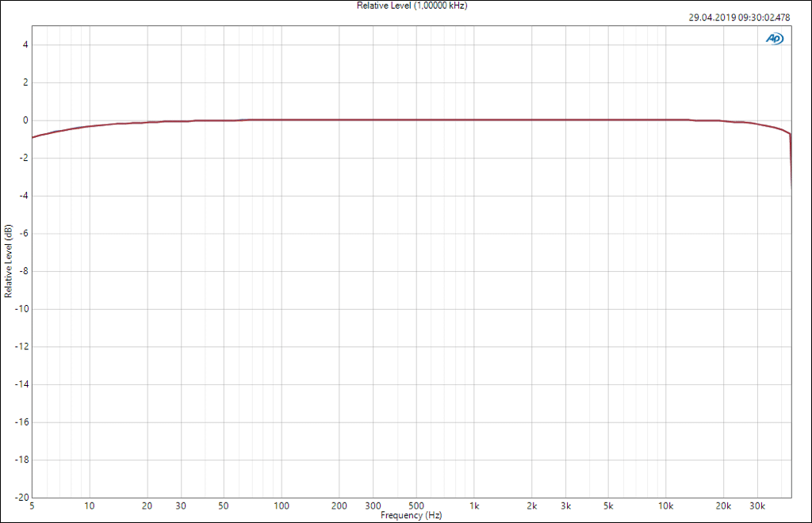Click the -20 label on the level axis

tap(22, 498)
